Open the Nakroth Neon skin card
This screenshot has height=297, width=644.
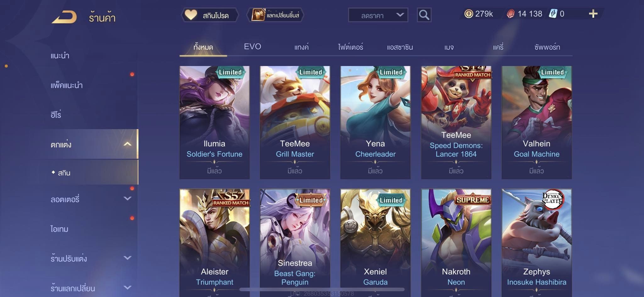(x=456, y=242)
